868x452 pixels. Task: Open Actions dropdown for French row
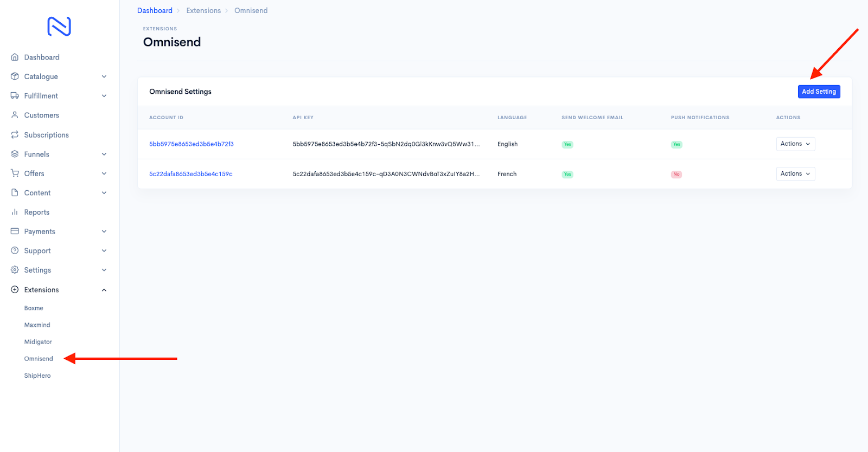(795, 173)
